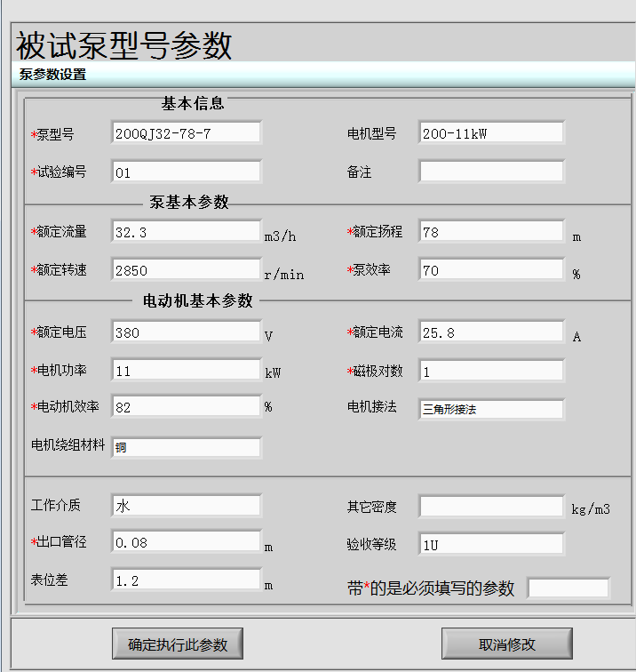Click the 确定执行此参数 button
Viewport: 636px width, 672px height.
(x=178, y=644)
